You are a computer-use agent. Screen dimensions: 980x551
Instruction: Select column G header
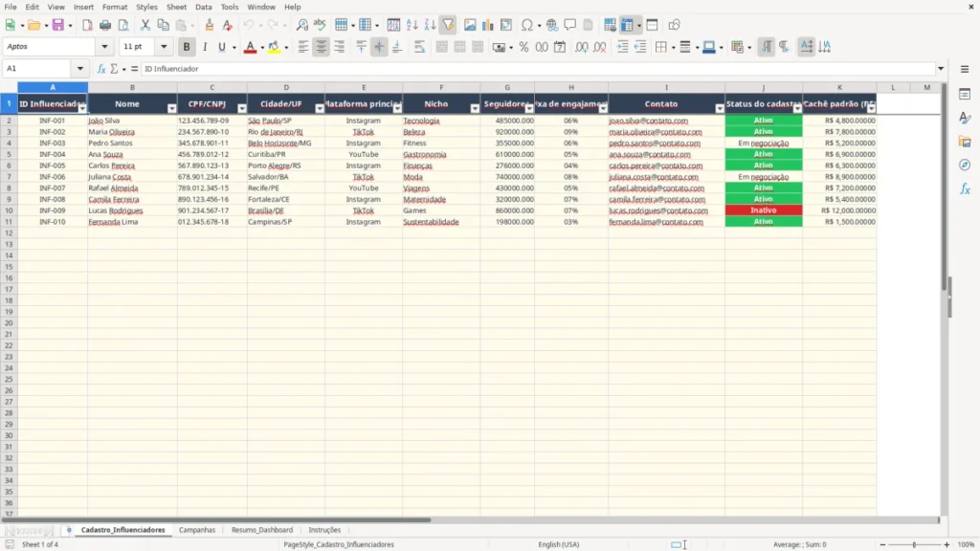click(x=507, y=87)
